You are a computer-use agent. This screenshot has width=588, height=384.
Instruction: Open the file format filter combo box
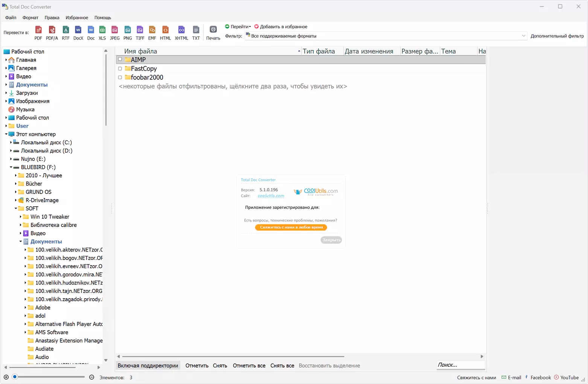[x=385, y=36]
